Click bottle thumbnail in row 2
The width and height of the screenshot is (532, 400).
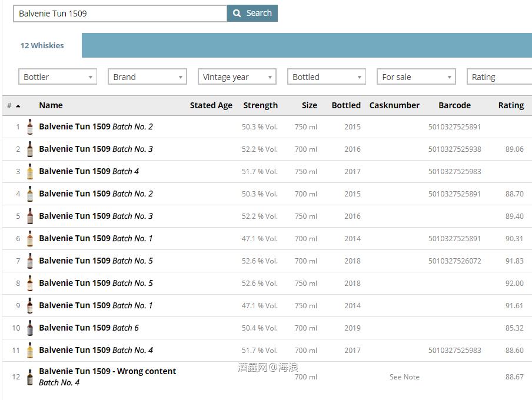30,149
